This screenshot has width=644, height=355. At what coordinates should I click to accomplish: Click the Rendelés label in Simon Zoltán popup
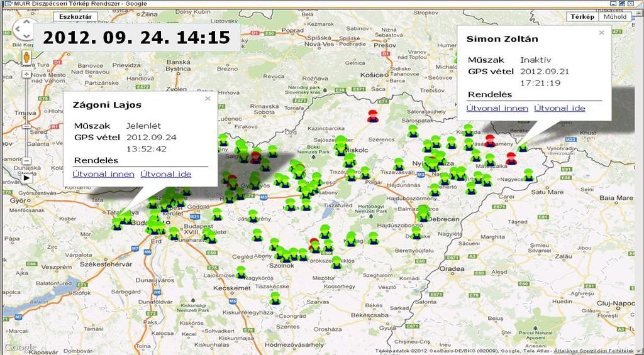coord(490,94)
